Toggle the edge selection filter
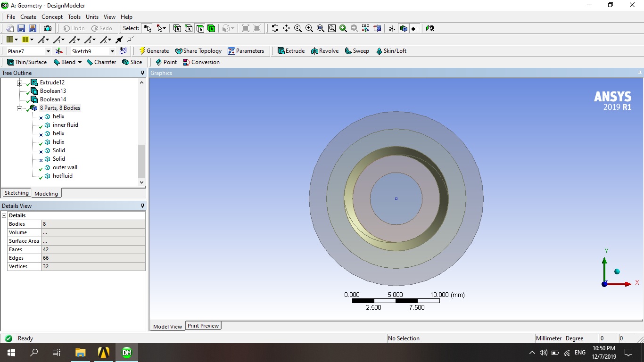Image resolution: width=644 pixels, height=362 pixels. (189, 28)
